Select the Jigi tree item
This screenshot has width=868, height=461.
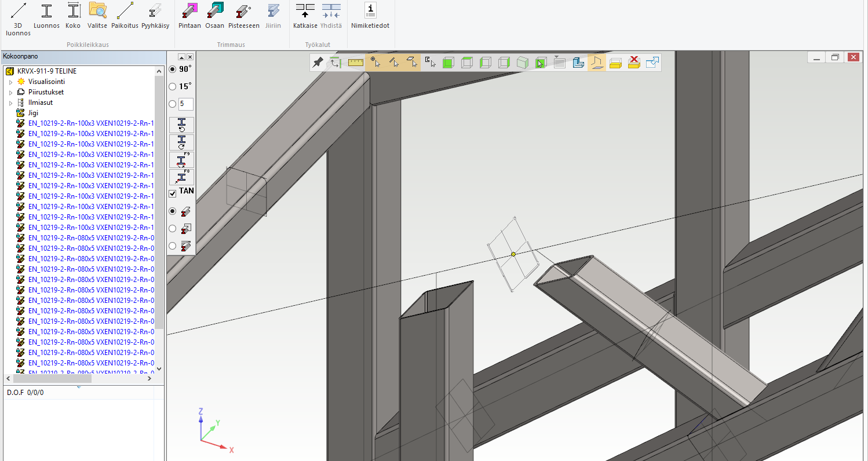click(x=33, y=113)
